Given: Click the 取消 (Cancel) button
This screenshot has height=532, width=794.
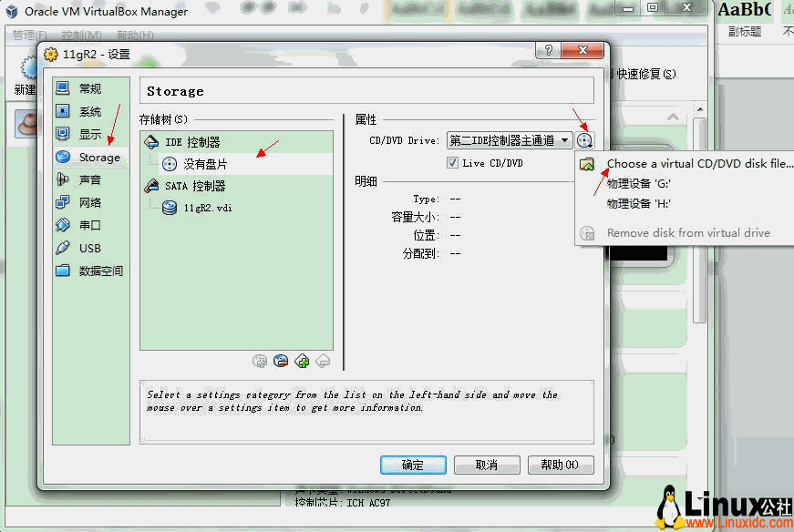Looking at the screenshot, I should point(487,465).
